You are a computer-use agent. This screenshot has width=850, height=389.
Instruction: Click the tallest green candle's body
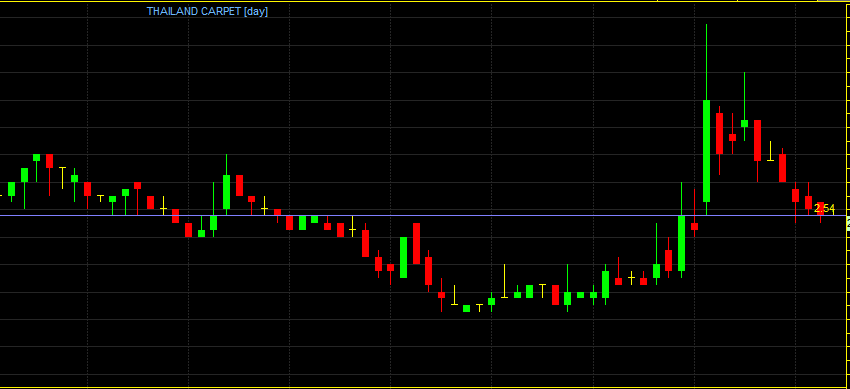pos(706,151)
